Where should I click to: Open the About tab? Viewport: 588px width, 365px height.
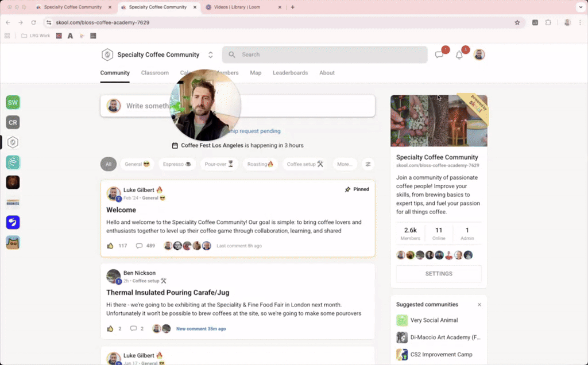coord(327,73)
